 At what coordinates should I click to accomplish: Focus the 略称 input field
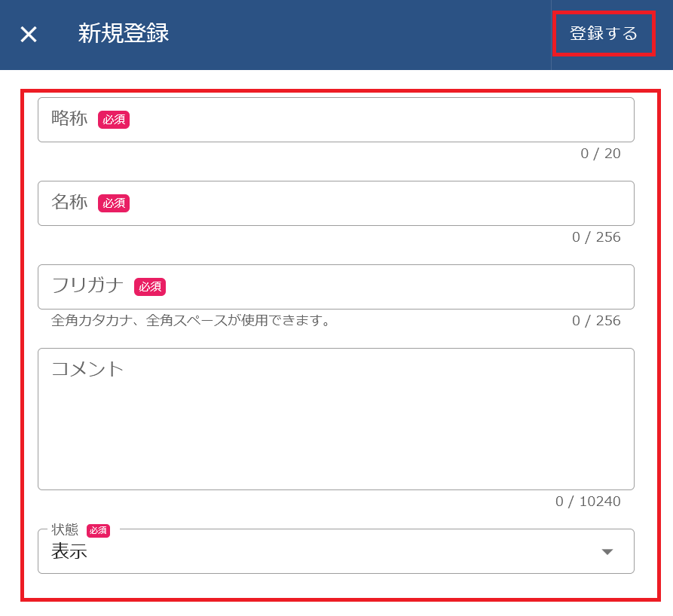[x=377, y=120]
